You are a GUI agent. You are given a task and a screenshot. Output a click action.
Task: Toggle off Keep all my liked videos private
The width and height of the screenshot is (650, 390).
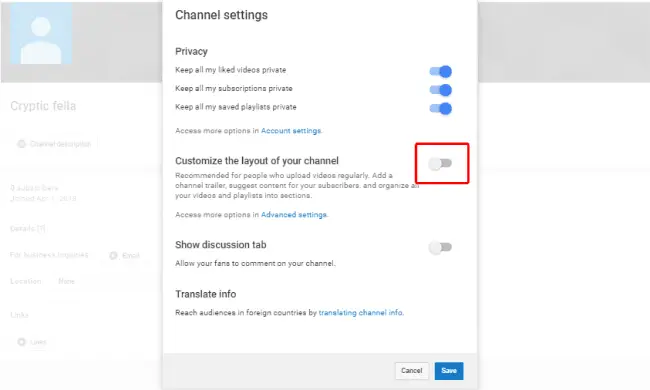tap(440, 71)
